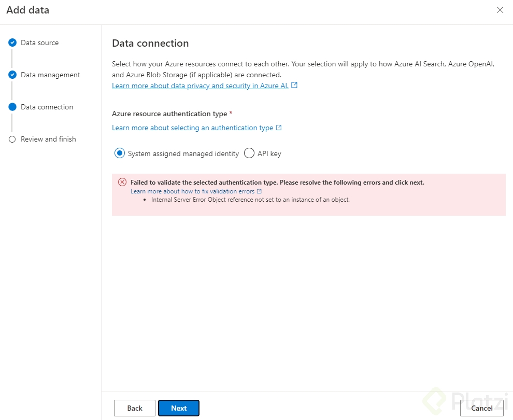The height and width of the screenshot is (420, 513).
Task: Jump to the Review and finish step label
Action: [x=48, y=139]
